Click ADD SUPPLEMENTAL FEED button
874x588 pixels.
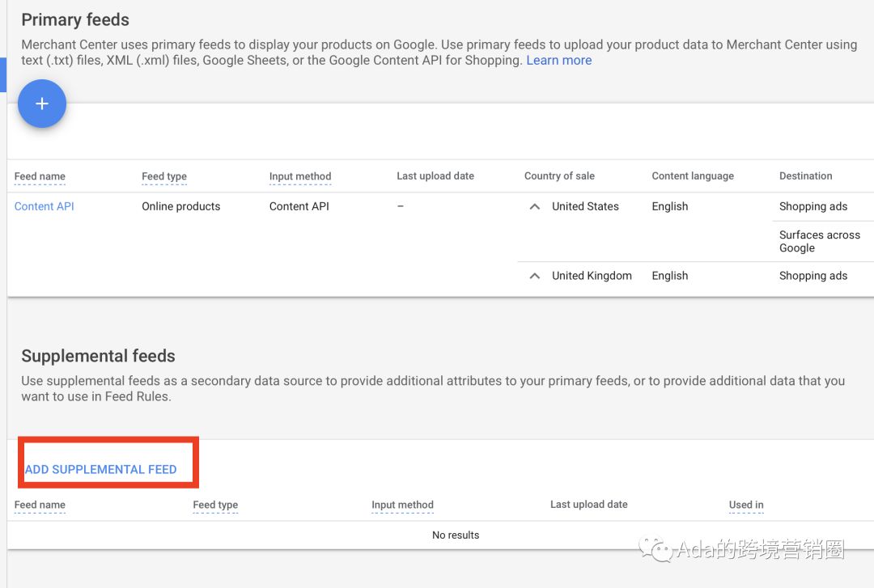point(101,469)
